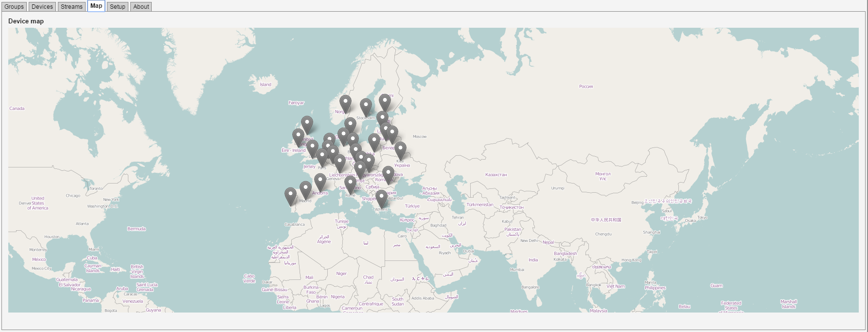
Task: Go to the Streams tab
Action: [x=71, y=7]
